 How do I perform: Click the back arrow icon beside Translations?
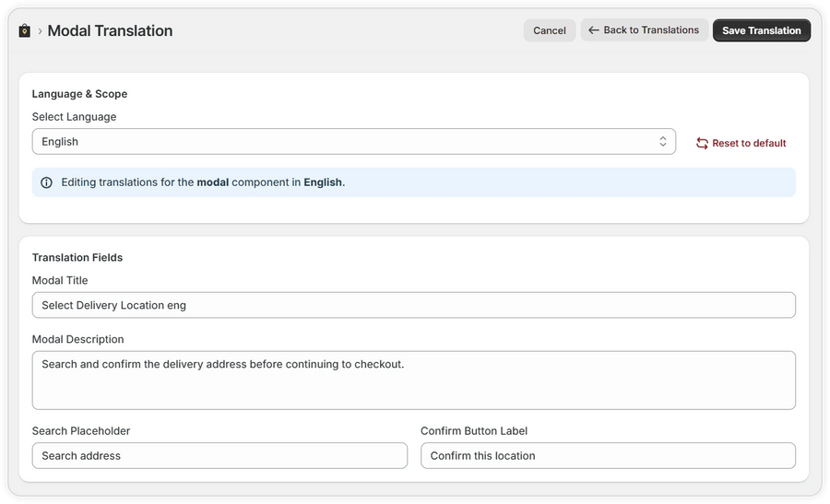click(x=594, y=30)
